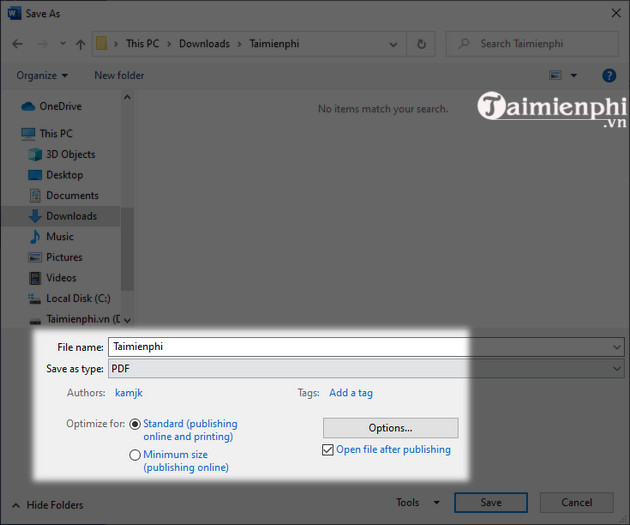630x525 pixels.
Task: Open Local Disk (C:)
Action: pyautogui.click(x=78, y=298)
